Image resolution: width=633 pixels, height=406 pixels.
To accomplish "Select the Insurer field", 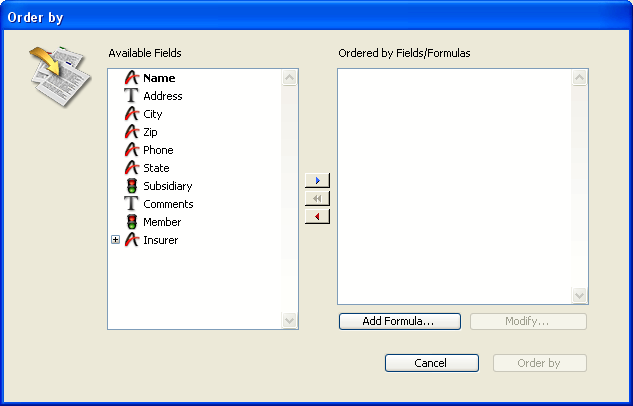I will click(x=161, y=240).
